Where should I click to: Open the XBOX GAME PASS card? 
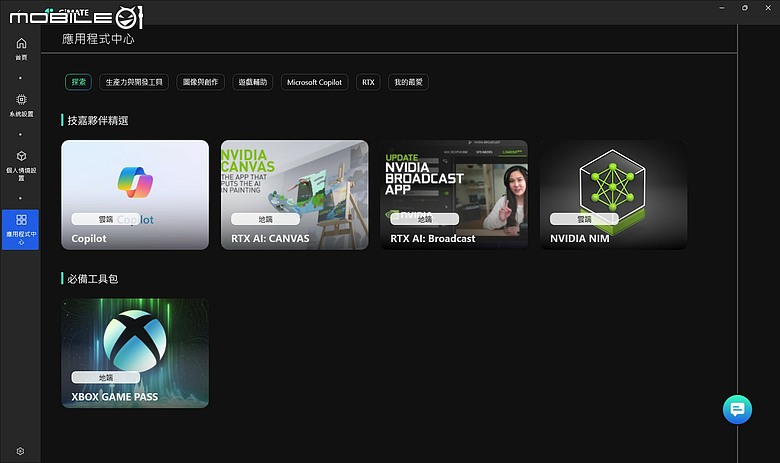pyautogui.click(x=135, y=353)
